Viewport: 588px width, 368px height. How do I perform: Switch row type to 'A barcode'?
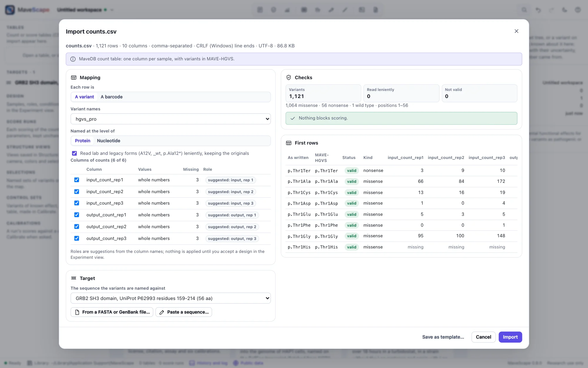pyautogui.click(x=111, y=97)
